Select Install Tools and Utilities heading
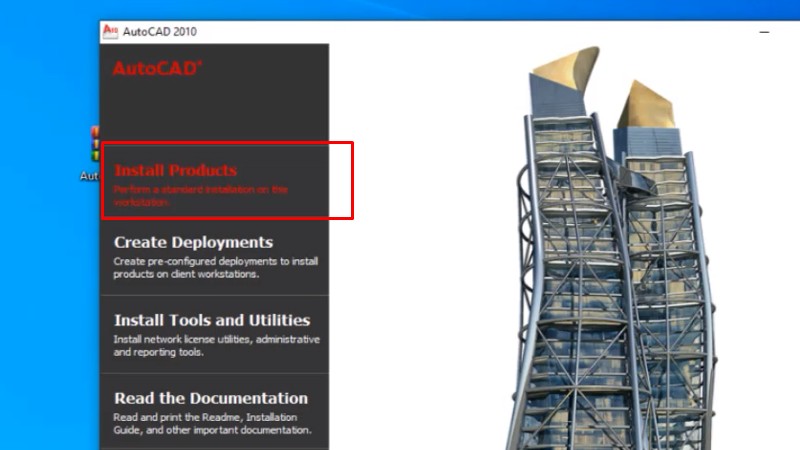This screenshot has width=800, height=450. pyautogui.click(x=212, y=320)
